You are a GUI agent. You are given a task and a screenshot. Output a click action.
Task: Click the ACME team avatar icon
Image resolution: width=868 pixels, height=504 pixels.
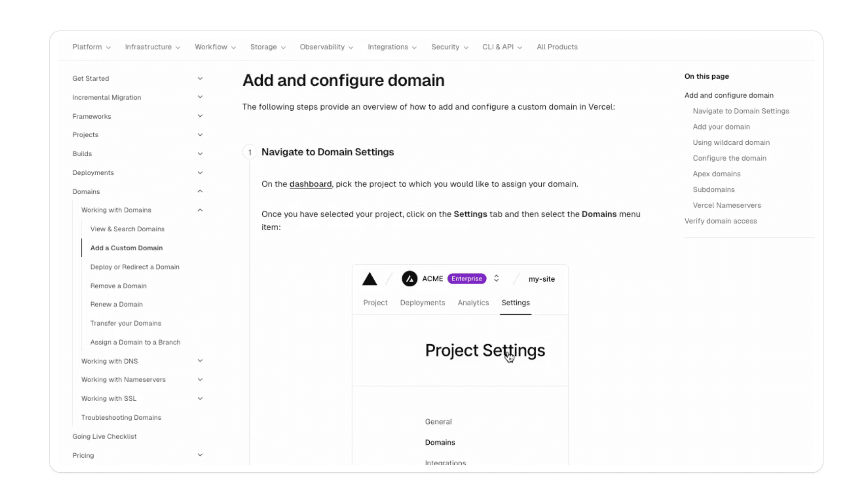409,279
